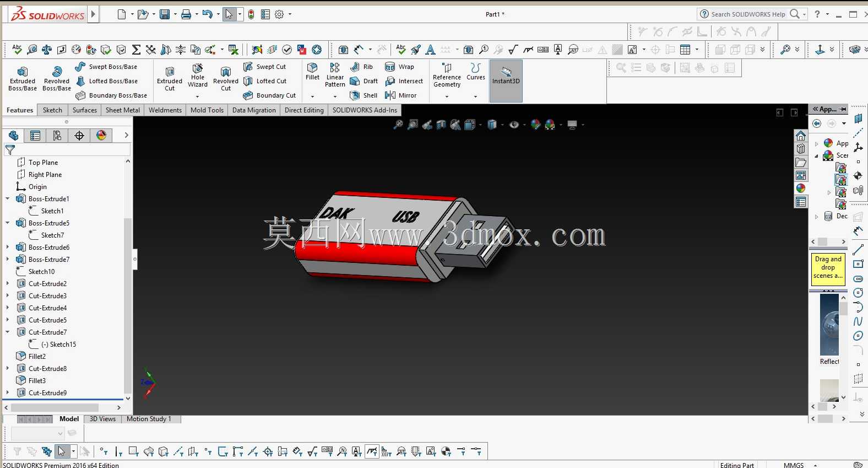Collapse the Cut-Extrude7 feature
The height and width of the screenshot is (468, 868).
pos(8,332)
